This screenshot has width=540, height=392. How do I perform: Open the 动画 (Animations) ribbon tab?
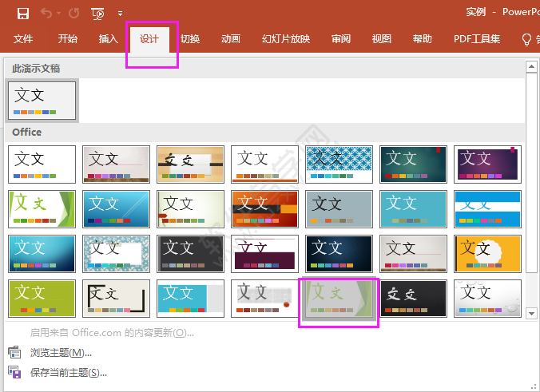pyautogui.click(x=230, y=39)
